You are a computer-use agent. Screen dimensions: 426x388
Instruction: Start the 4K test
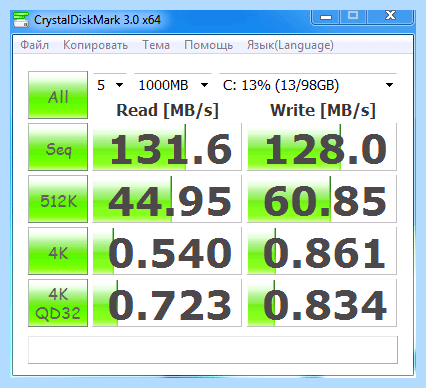click(58, 251)
